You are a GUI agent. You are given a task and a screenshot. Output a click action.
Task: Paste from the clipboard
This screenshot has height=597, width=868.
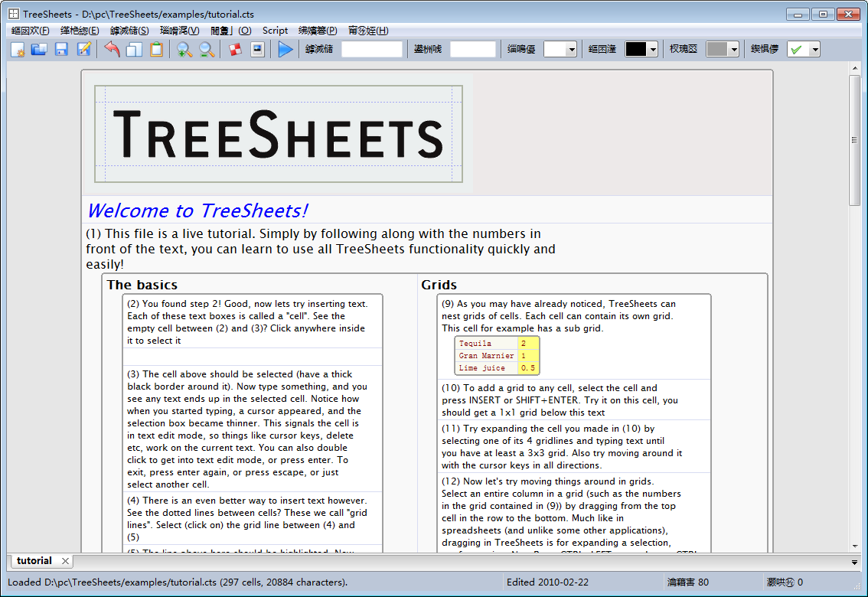click(x=155, y=49)
